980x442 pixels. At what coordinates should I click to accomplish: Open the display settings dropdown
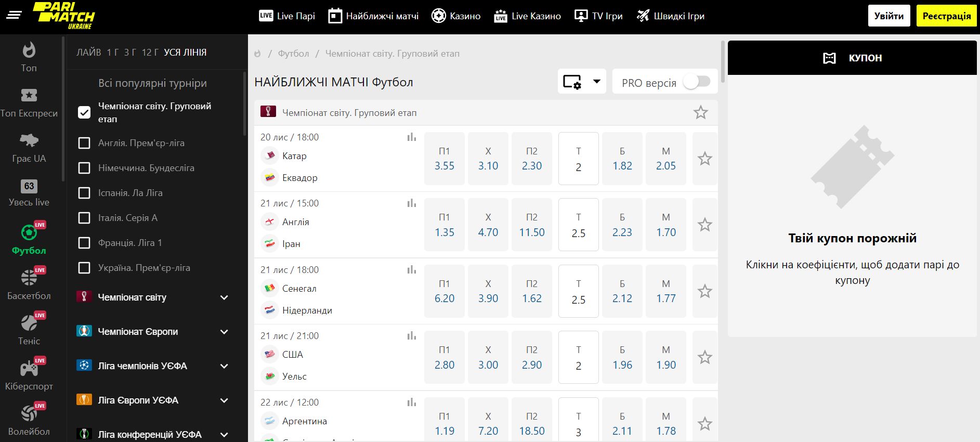point(582,82)
